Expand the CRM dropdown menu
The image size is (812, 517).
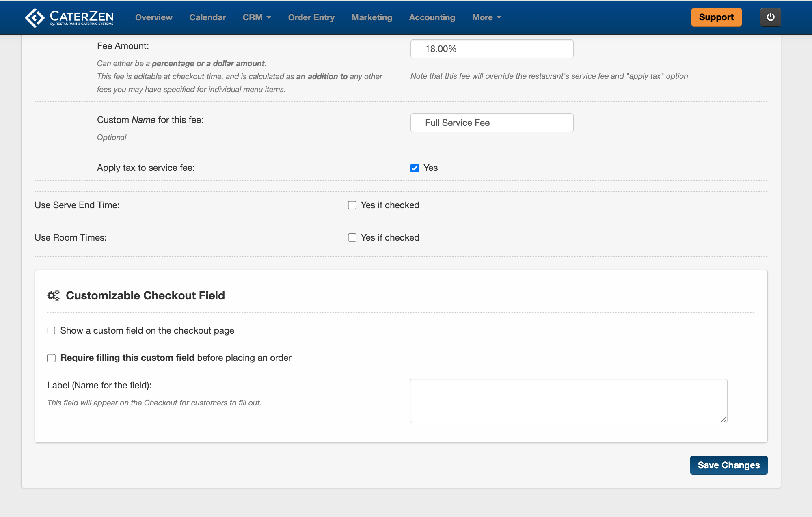pyautogui.click(x=257, y=17)
